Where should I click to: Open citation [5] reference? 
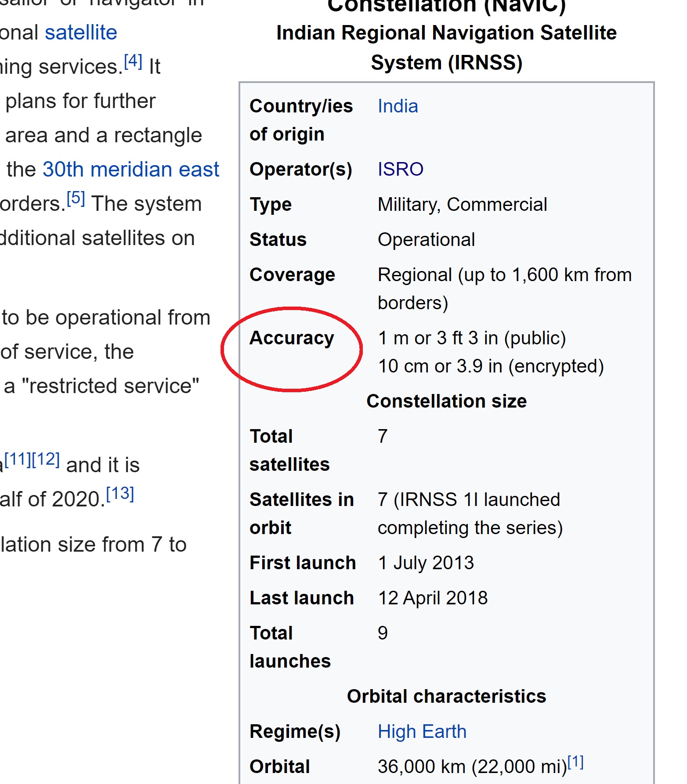click(x=76, y=198)
